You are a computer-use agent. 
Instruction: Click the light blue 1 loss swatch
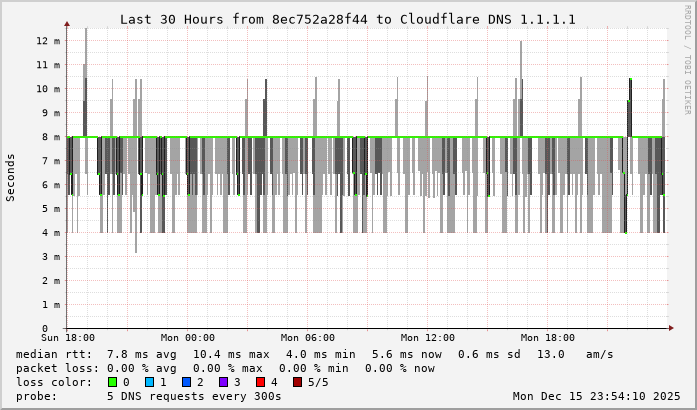(149, 382)
